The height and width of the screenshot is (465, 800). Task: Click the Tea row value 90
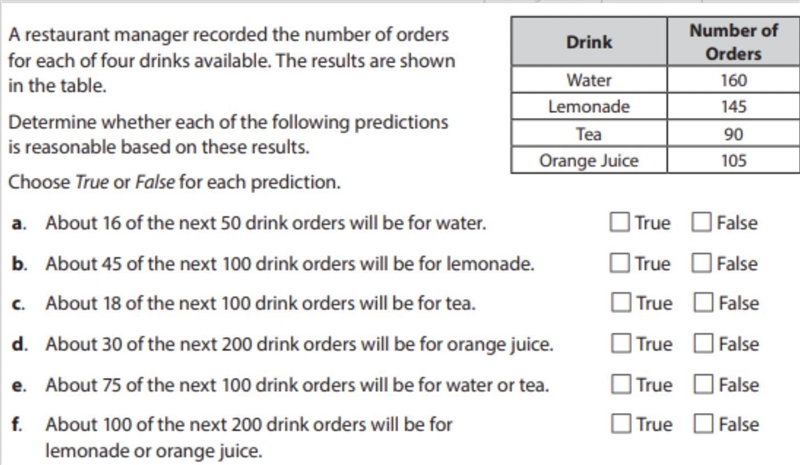point(734,134)
